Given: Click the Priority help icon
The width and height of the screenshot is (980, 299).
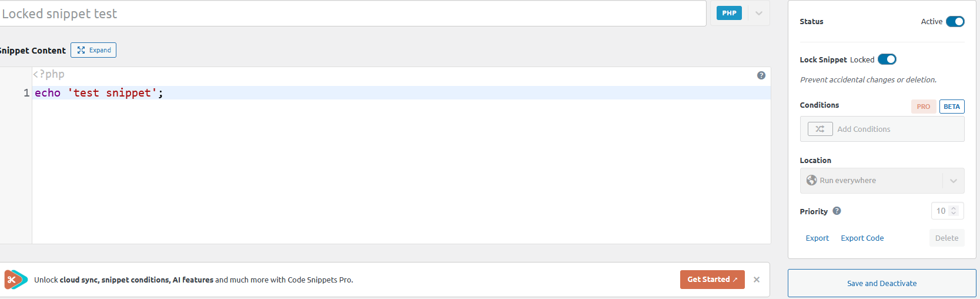Looking at the screenshot, I should point(837,211).
